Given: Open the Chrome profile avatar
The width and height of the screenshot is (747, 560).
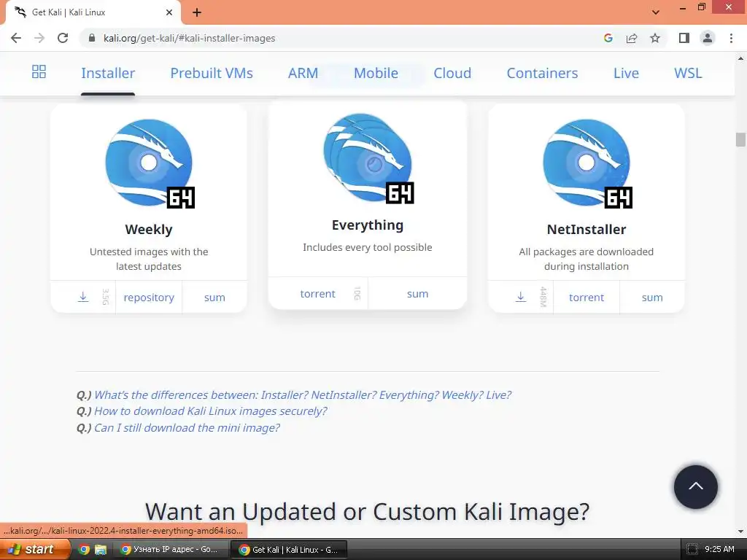Looking at the screenshot, I should coord(708,38).
